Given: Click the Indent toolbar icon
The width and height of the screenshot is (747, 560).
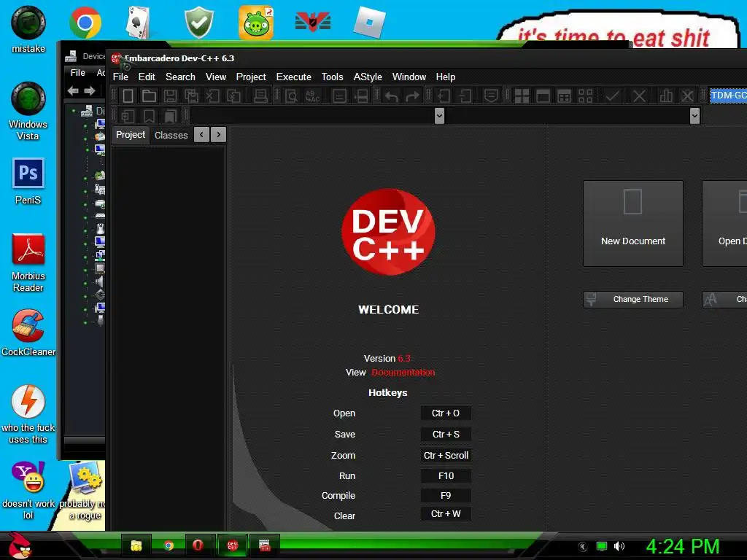Looking at the screenshot, I should pos(444,96).
